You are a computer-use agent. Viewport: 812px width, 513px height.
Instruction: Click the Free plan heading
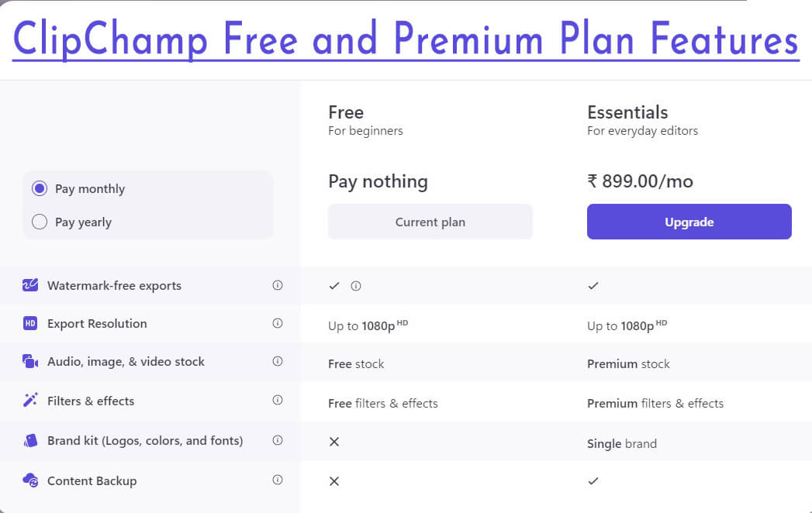346,112
